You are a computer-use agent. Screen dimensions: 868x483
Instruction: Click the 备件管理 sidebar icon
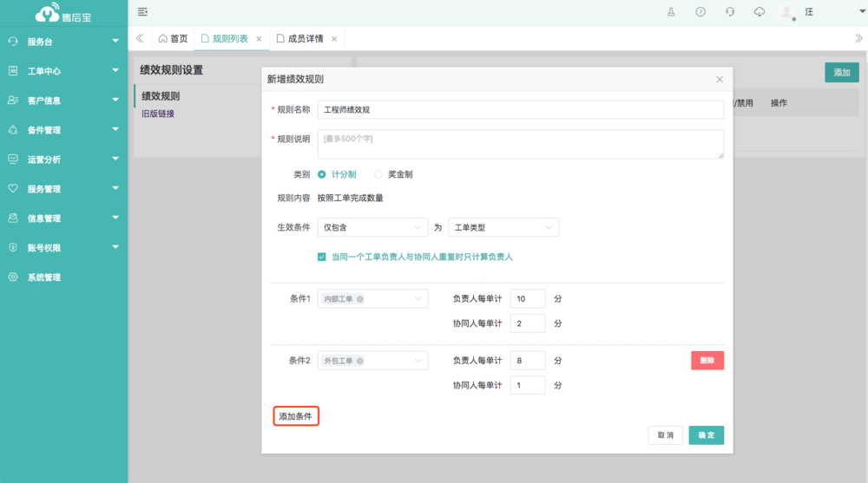click(13, 130)
